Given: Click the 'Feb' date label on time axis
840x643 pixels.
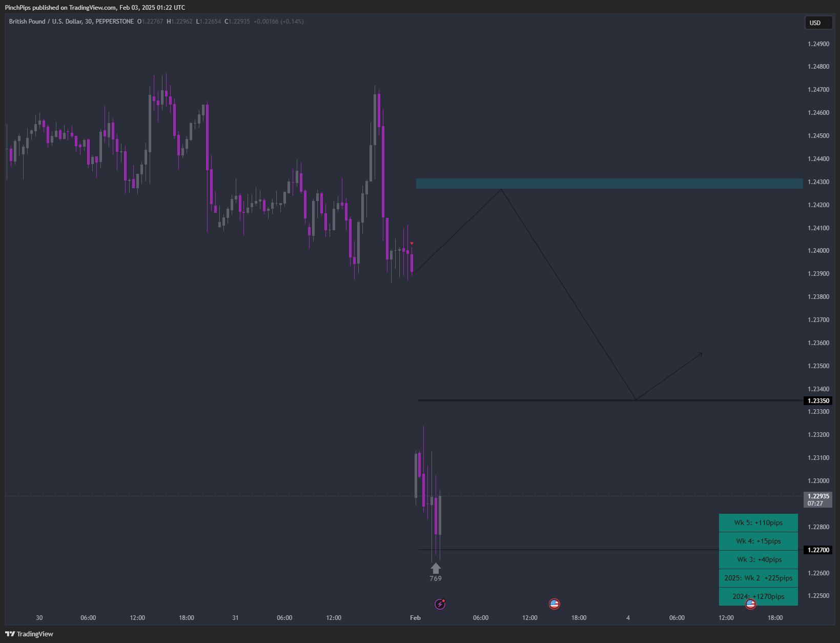Looking at the screenshot, I should click(x=415, y=618).
